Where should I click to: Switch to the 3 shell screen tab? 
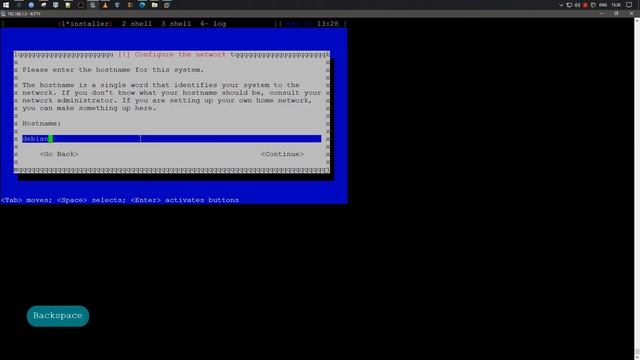click(176, 24)
